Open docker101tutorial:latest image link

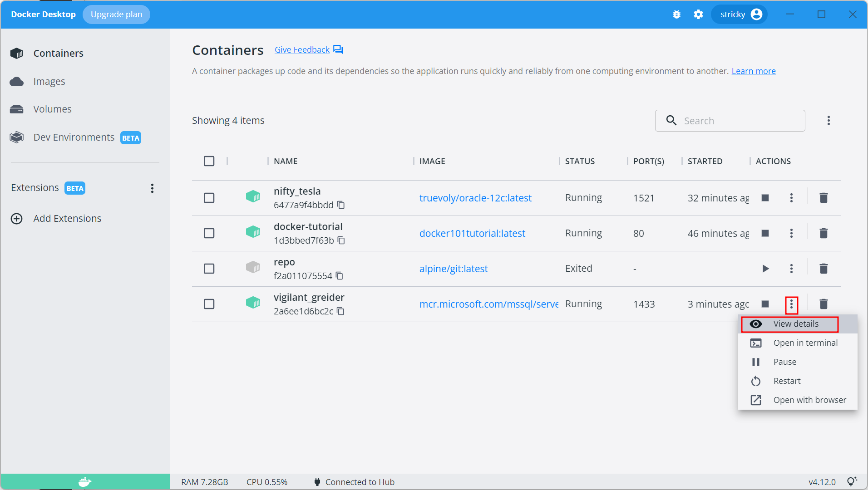pos(472,233)
